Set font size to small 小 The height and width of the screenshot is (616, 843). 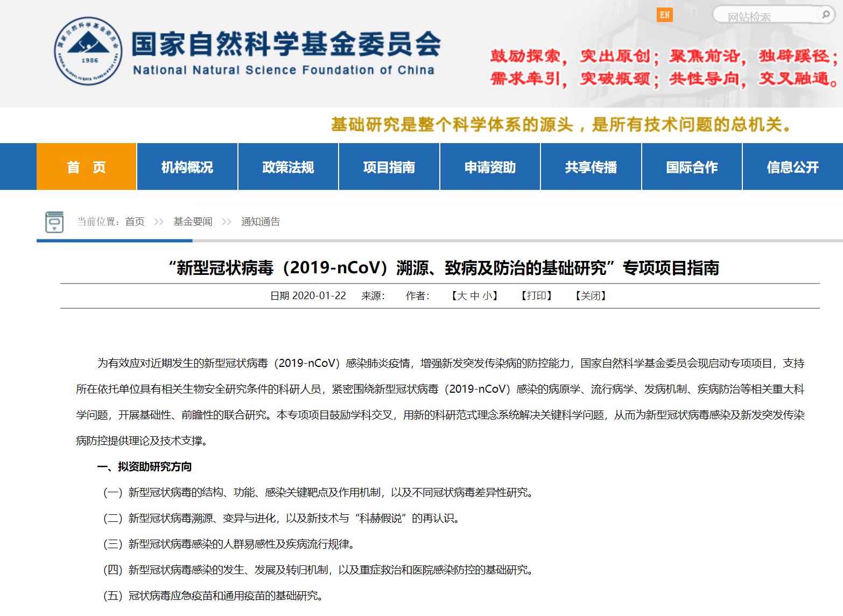(x=487, y=296)
